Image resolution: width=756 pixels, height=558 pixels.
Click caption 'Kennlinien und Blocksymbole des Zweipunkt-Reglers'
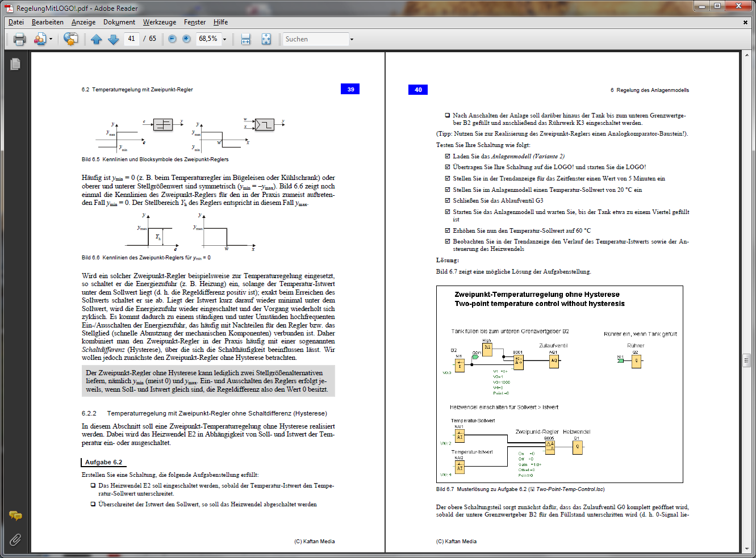(166, 160)
